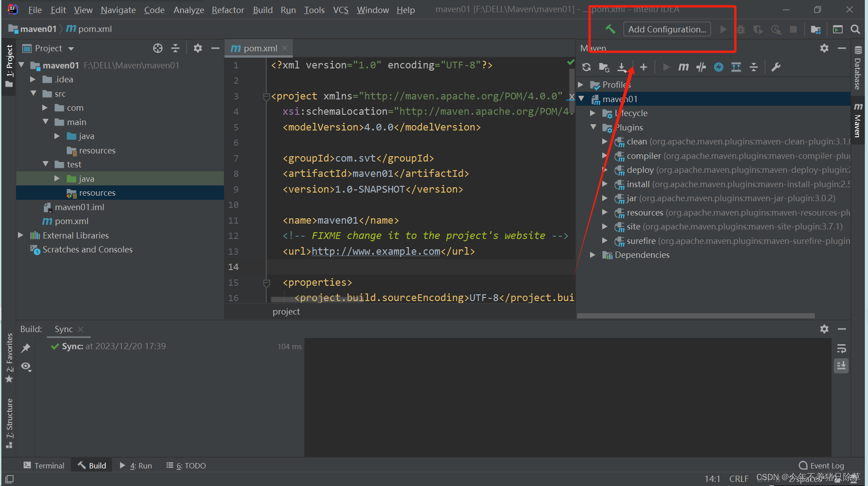Collapse all nodes in the Maven panel
Image resolution: width=868 pixels, height=486 pixels.
click(x=754, y=67)
